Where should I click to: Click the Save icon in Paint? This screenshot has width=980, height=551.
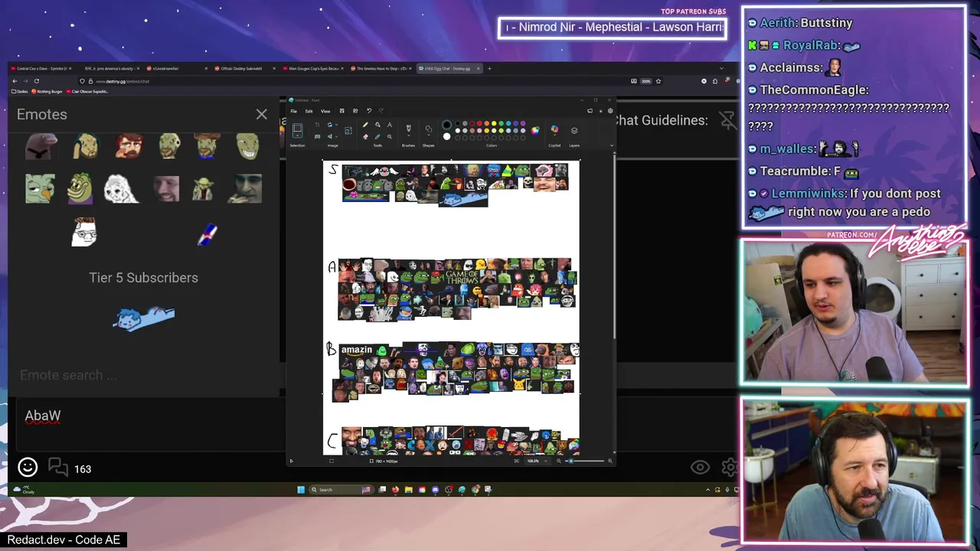point(342,111)
